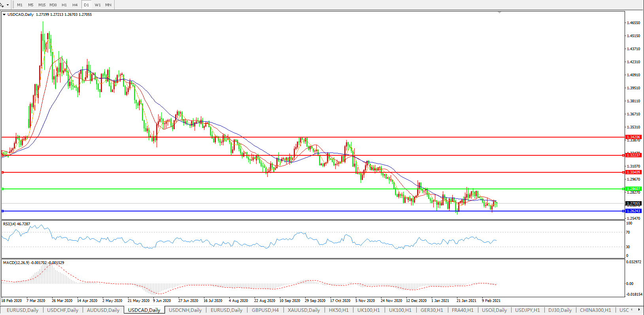The width and height of the screenshot is (644, 315).
Task: Click the M30 timeframe button
Action: [53, 5]
